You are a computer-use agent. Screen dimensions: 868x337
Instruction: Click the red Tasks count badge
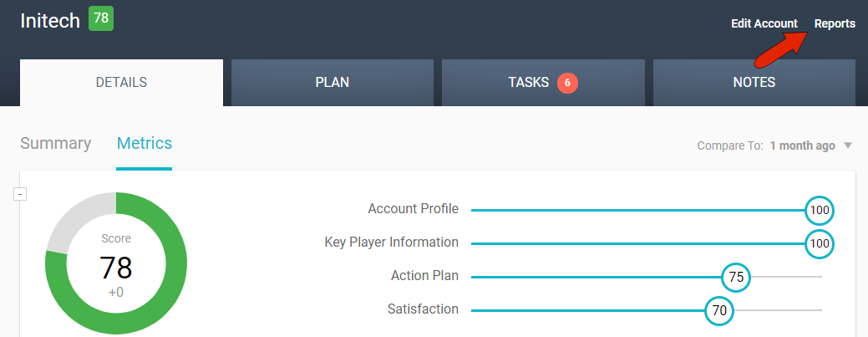pos(567,83)
